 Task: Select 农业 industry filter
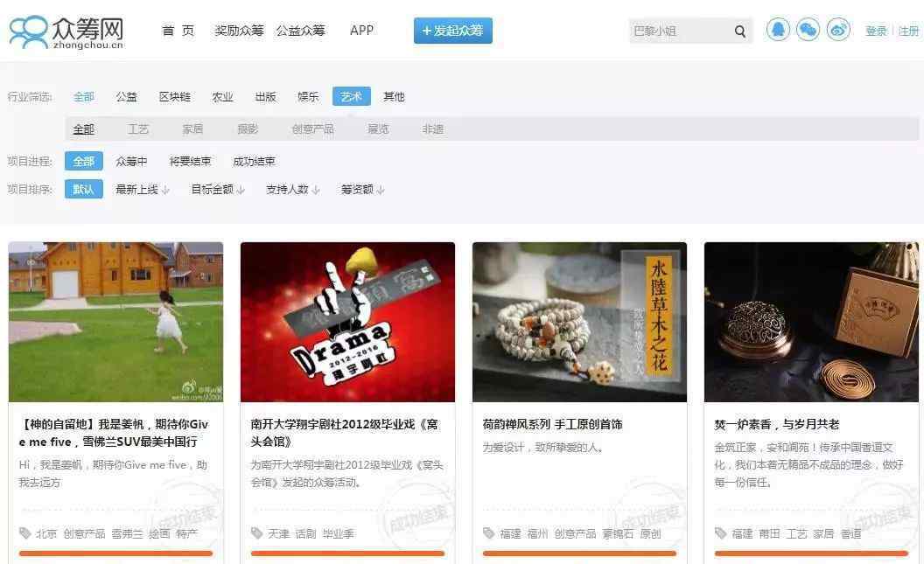[222, 96]
